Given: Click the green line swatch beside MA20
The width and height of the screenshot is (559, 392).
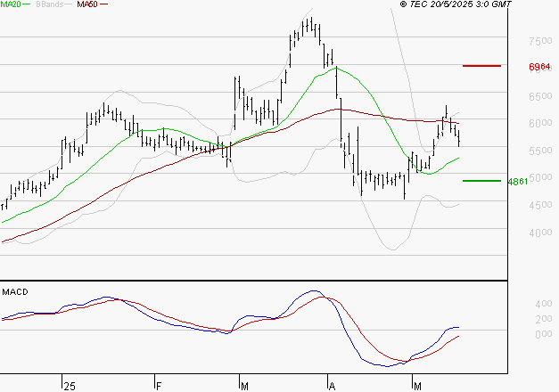Looking at the screenshot, I should click(30, 5).
